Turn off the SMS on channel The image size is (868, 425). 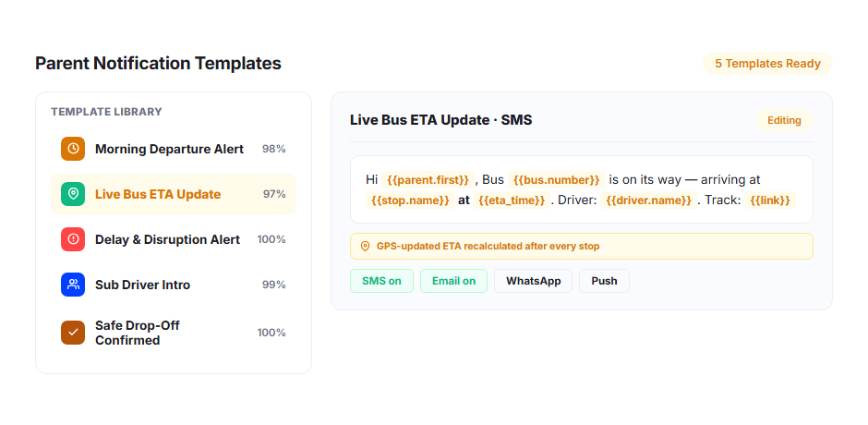381,281
